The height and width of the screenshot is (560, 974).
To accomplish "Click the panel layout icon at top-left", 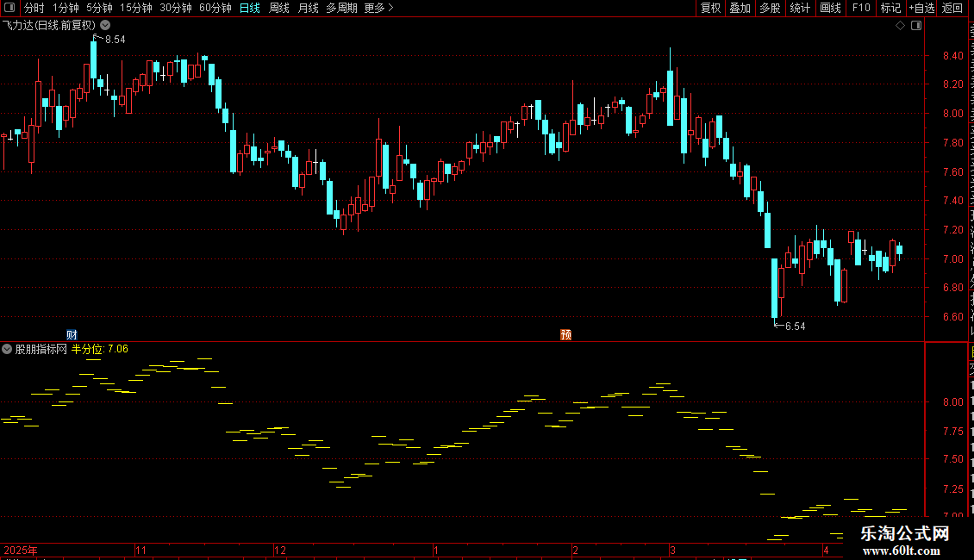I will pos(9,8).
